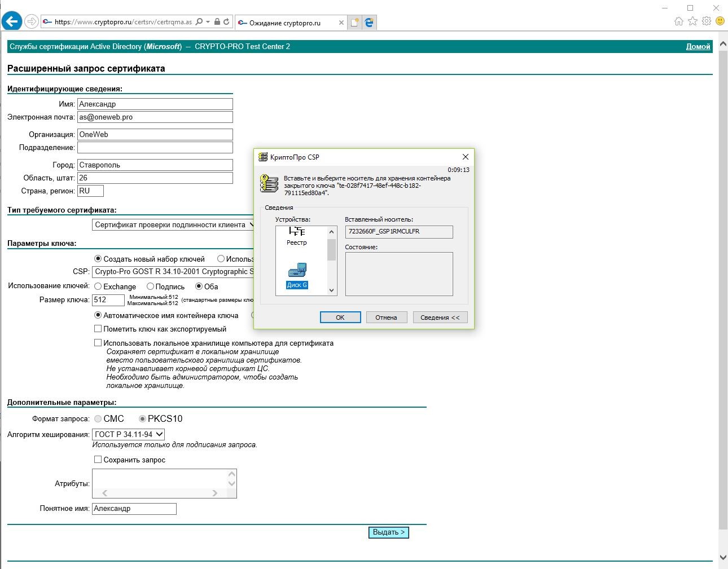Click the 'Состояние' status box
Screen dimensions: 728x569
click(399, 274)
